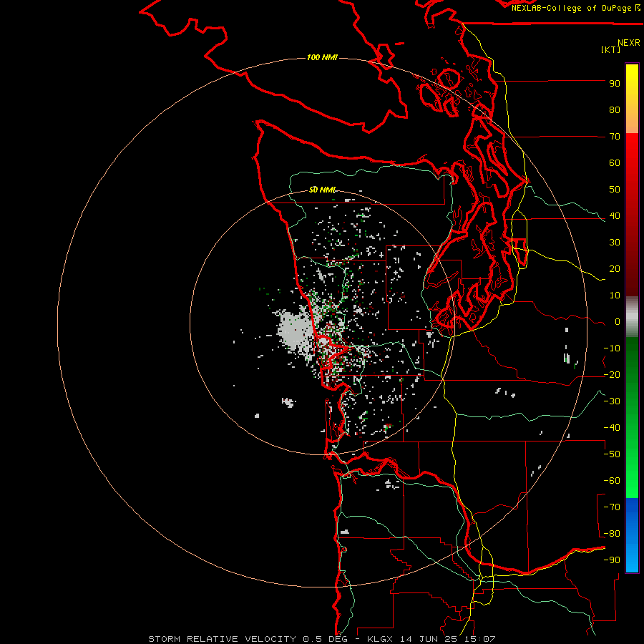Click the yellow top segment of velocity color bar
The height and width of the screenshot is (644, 644).
point(632,99)
